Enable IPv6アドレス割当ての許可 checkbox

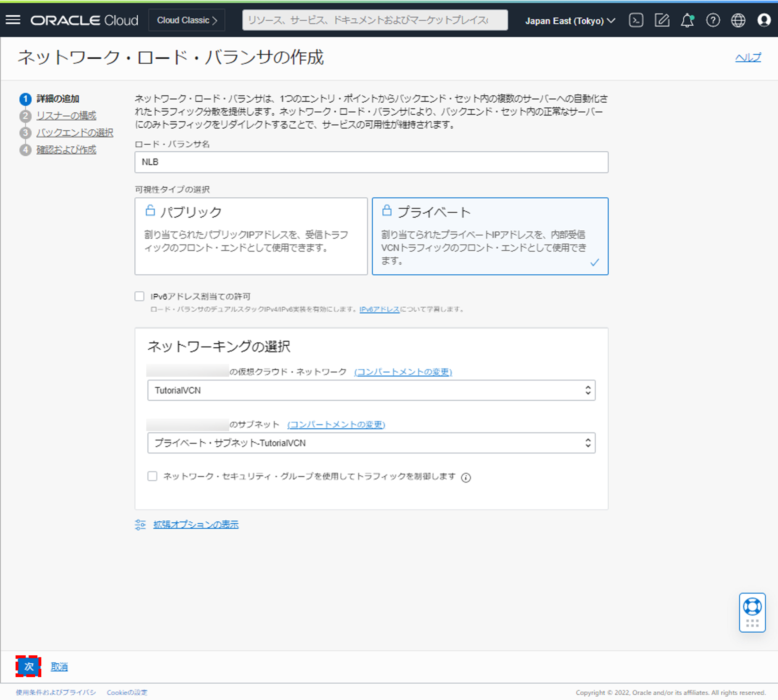pos(140,296)
